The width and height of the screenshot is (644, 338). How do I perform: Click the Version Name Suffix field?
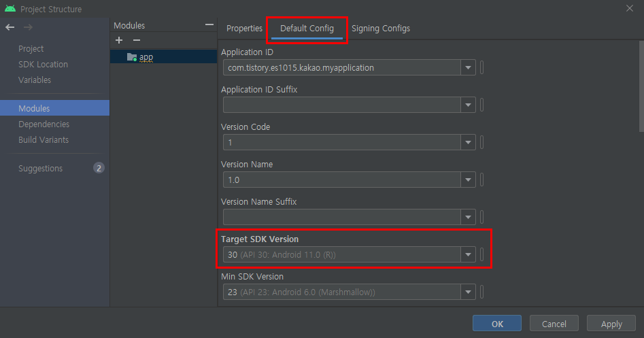click(x=341, y=217)
